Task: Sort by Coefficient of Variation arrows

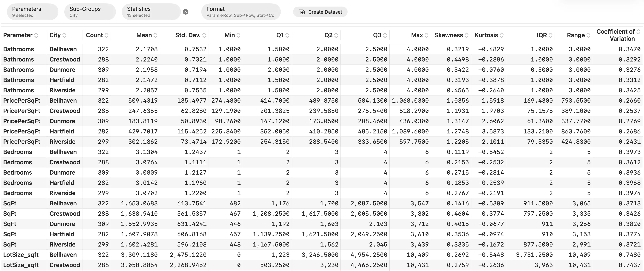Action: click(638, 32)
